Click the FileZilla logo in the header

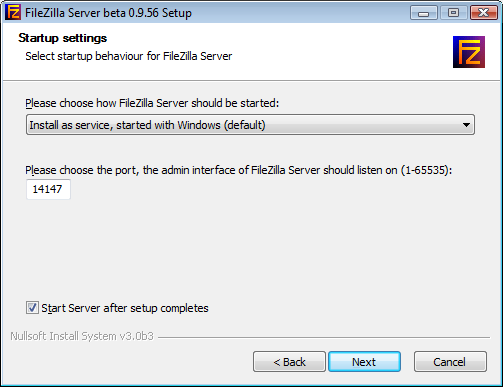click(x=469, y=52)
